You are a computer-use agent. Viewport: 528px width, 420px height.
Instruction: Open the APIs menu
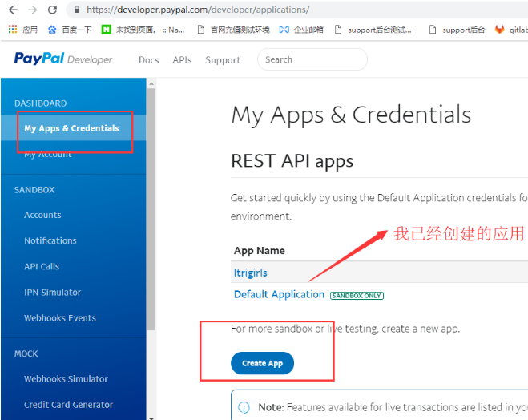tap(182, 60)
